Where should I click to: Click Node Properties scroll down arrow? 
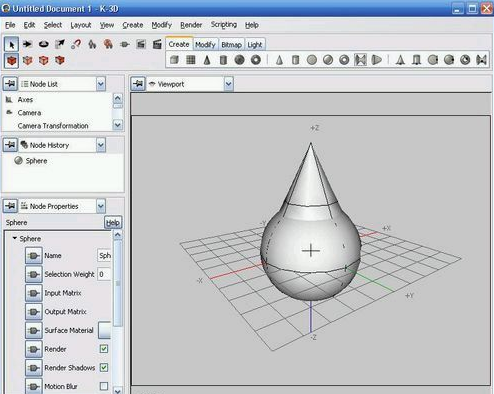[x=118, y=390]
